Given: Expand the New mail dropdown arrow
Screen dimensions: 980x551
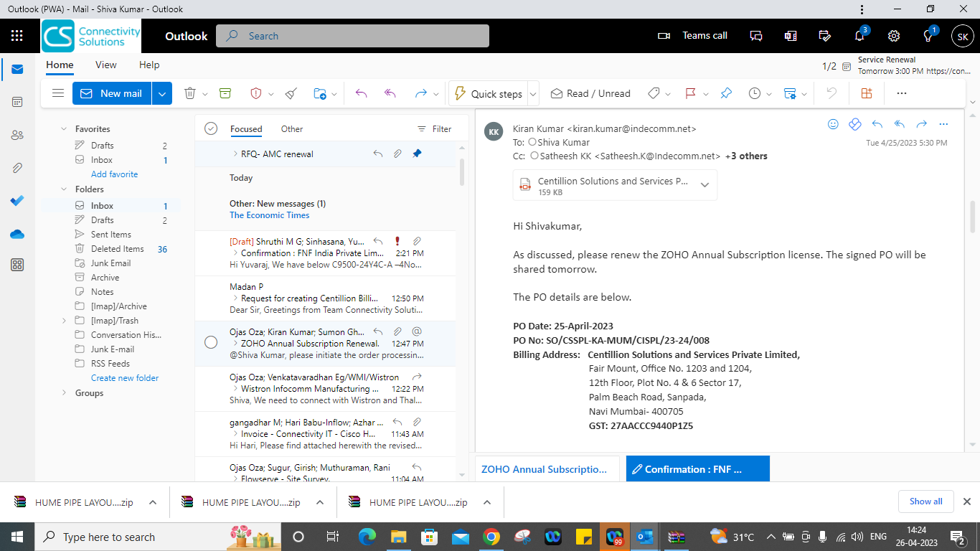Looking at the screenshot, I should 162,93.
